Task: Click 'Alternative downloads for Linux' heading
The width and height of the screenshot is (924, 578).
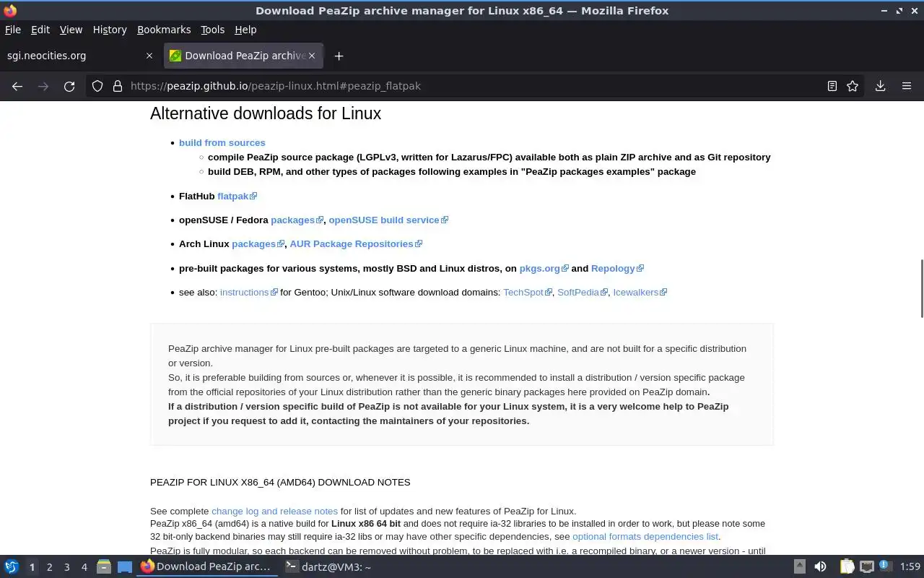Action: [266, 113]
